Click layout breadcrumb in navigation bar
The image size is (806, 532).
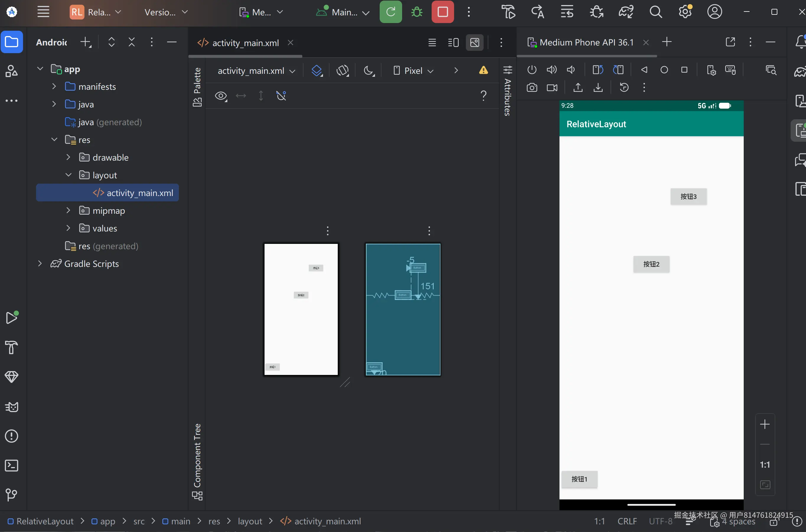click(250, 521)
